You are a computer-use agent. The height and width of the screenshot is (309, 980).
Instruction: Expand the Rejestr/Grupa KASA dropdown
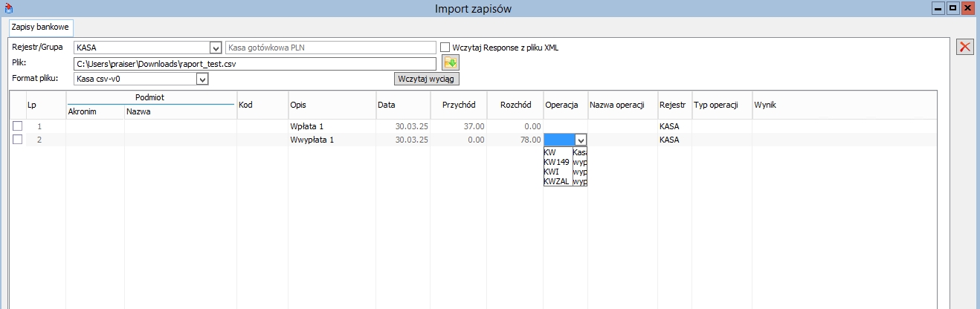(x=216, y=48)
